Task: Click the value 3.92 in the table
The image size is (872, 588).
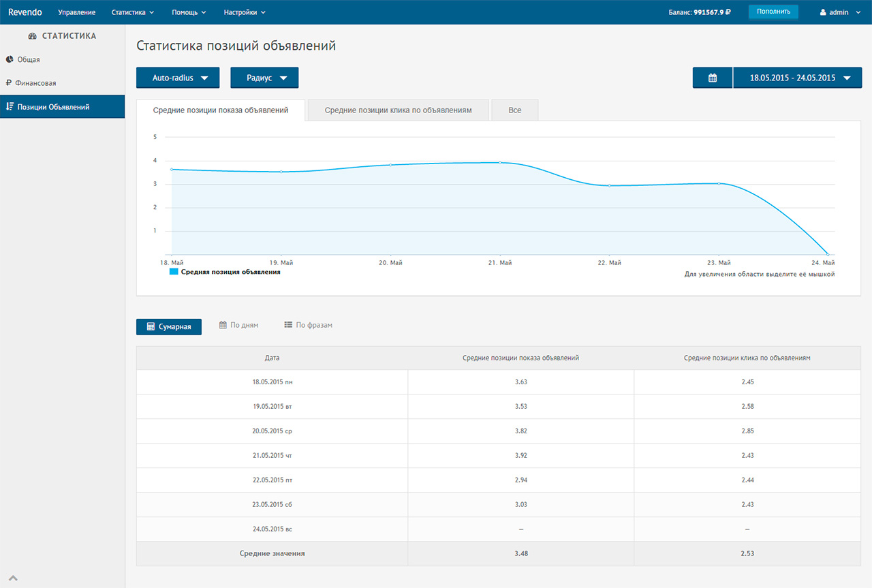Action: click(521, 455)
